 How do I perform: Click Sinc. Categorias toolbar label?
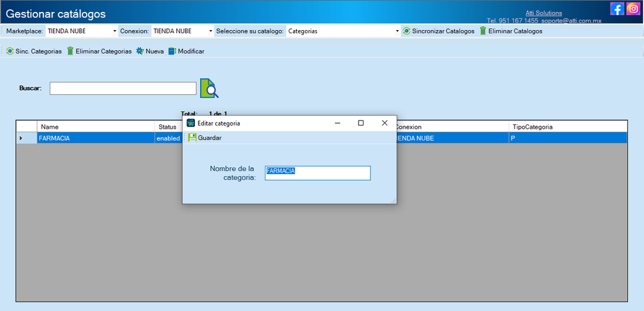38,52
